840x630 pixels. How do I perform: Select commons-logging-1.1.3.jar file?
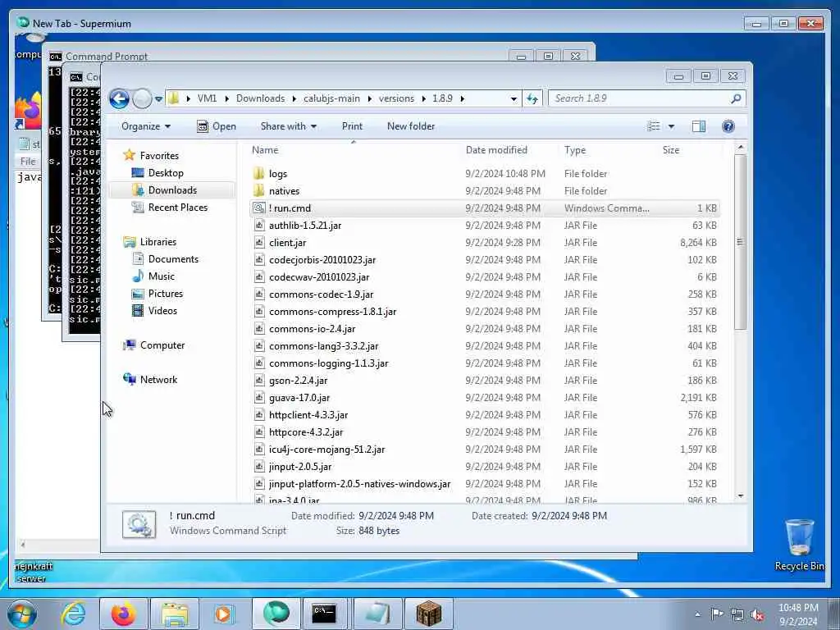pyautogui.click(x=328, y=363)
